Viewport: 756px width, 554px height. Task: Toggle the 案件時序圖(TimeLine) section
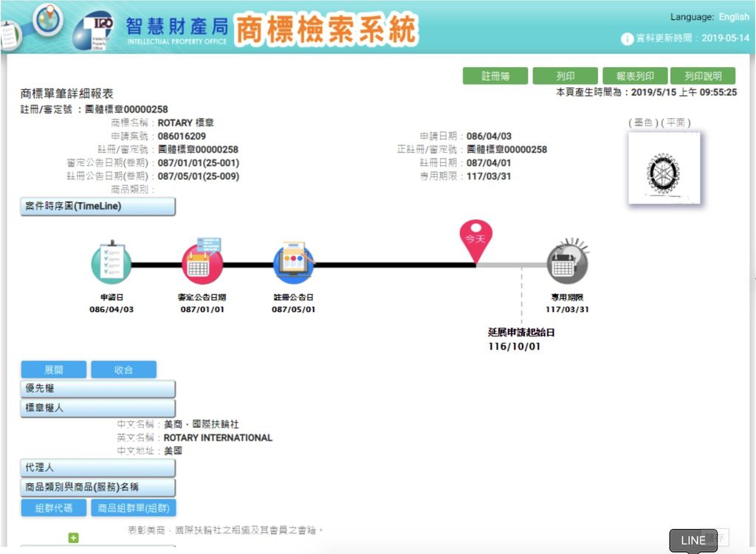click(98, 207)
